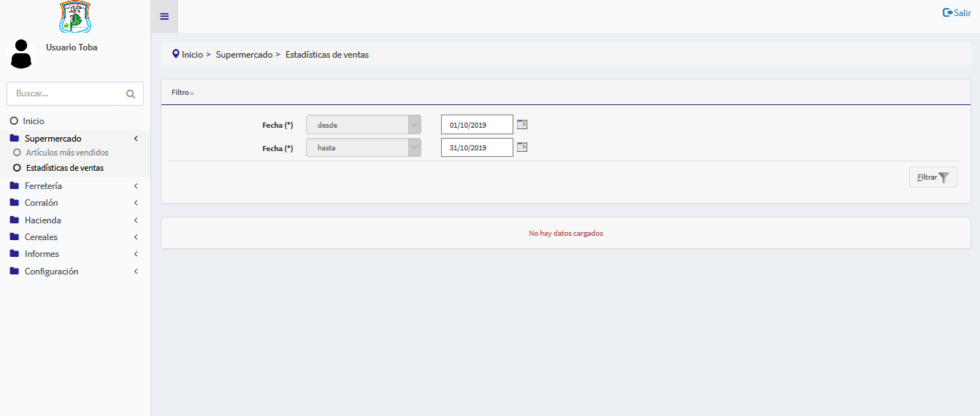Click the search magnifier icon in sidebar

(131, 94)
